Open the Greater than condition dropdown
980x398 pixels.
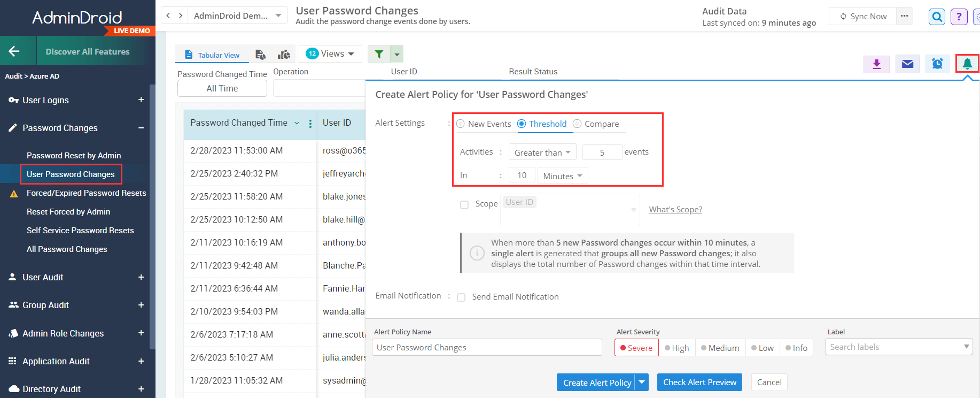click(542, 152)
